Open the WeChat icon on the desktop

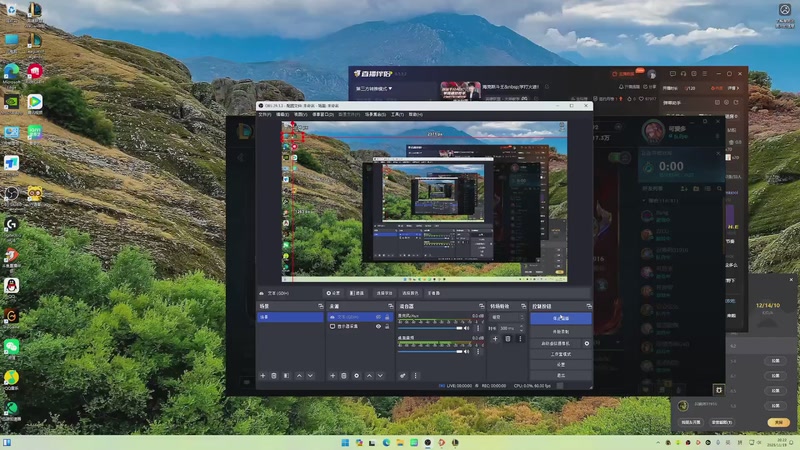11,345
